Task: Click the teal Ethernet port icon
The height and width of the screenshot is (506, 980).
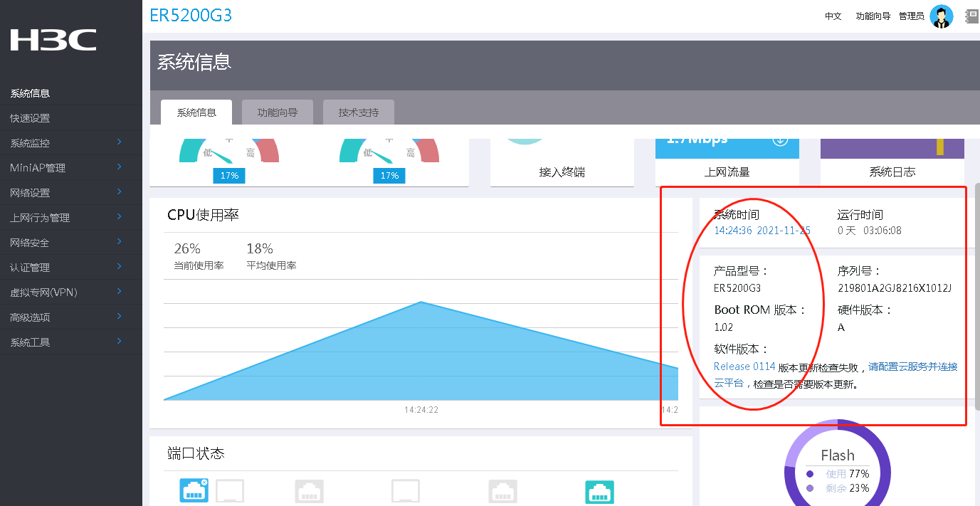Action: pyautogui.click(x=599, y=492)
